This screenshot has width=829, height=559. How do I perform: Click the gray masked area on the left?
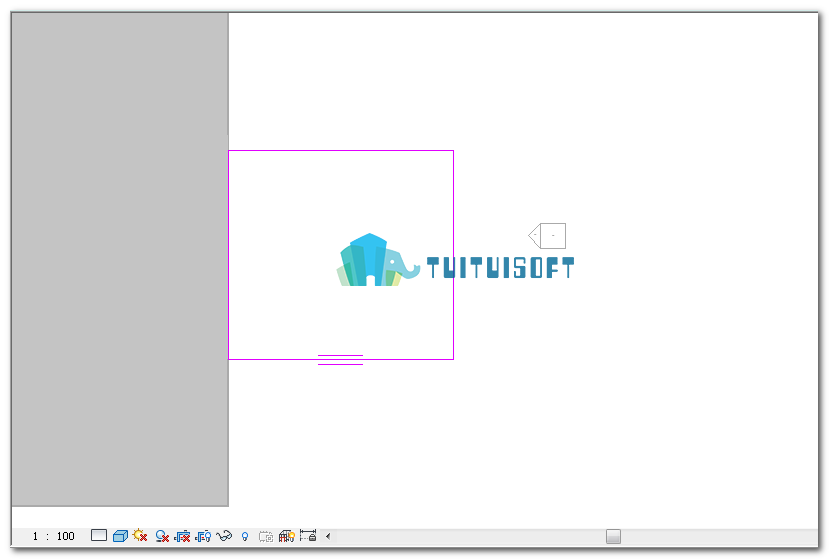click(x=120, y=259)
